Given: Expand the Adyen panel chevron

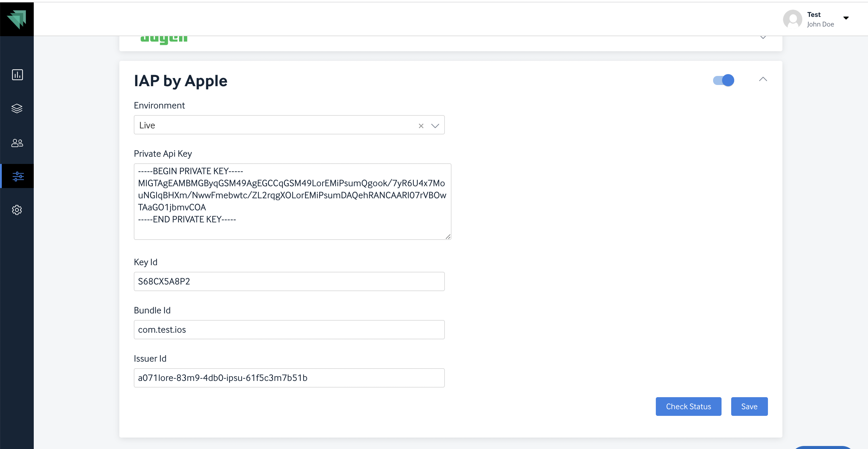Looking at the screenshot, I should 763,37.
